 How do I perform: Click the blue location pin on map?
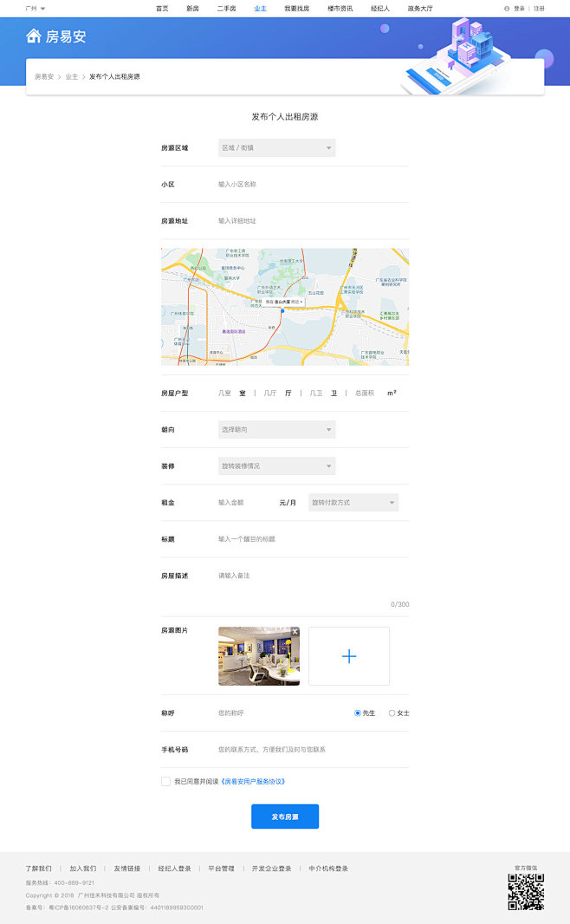click(x=282, y=310)
